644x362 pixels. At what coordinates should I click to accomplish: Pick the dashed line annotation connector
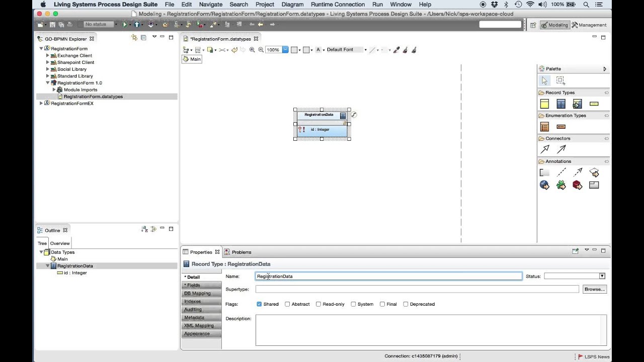pyautogui.click(x=561, y=172)
